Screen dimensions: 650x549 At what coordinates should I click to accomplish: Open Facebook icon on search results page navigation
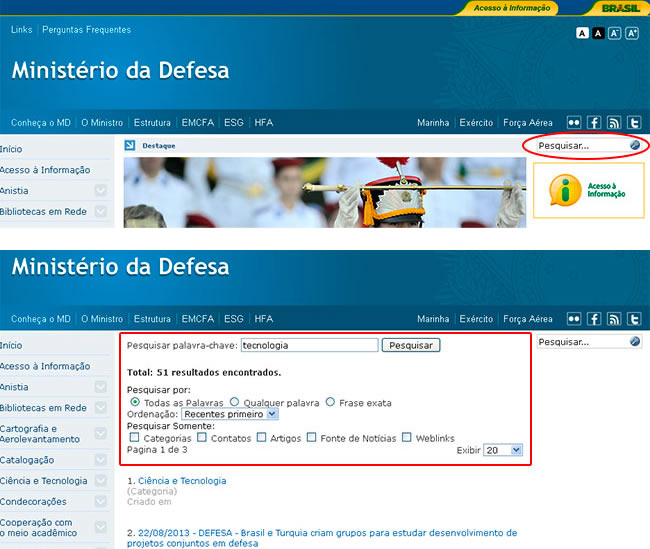(x=594, y=319)
